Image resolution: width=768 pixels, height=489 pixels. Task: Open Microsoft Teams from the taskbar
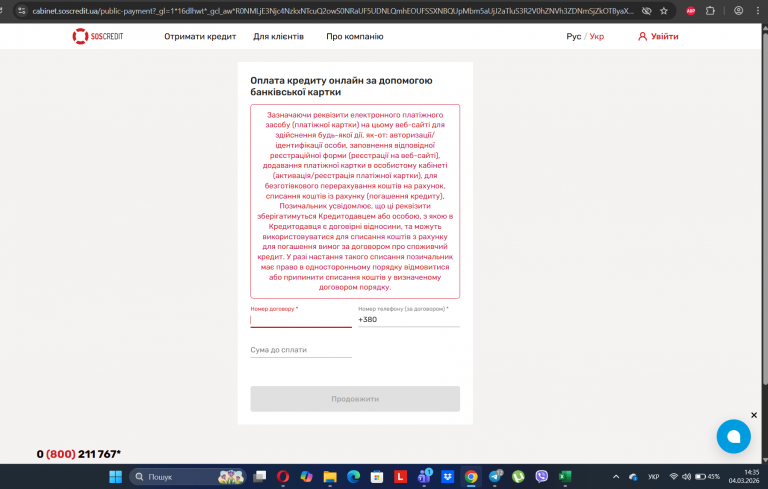[x=424, y=477]
